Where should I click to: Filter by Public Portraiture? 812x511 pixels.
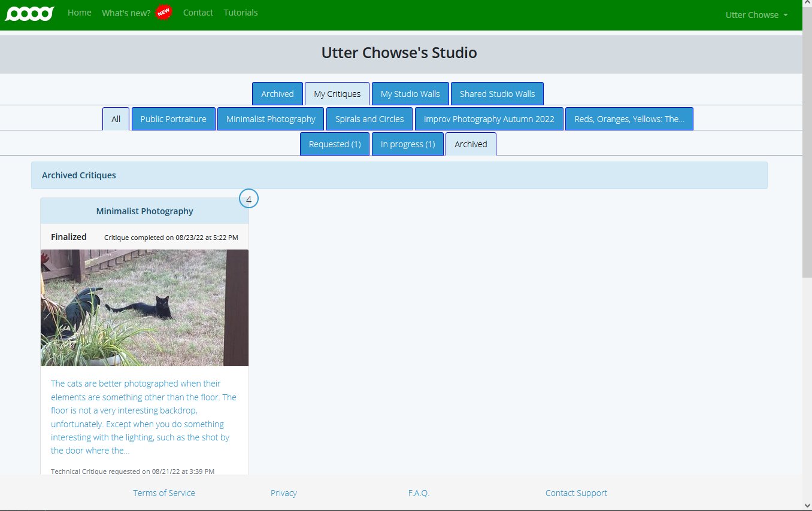[174, 119]
